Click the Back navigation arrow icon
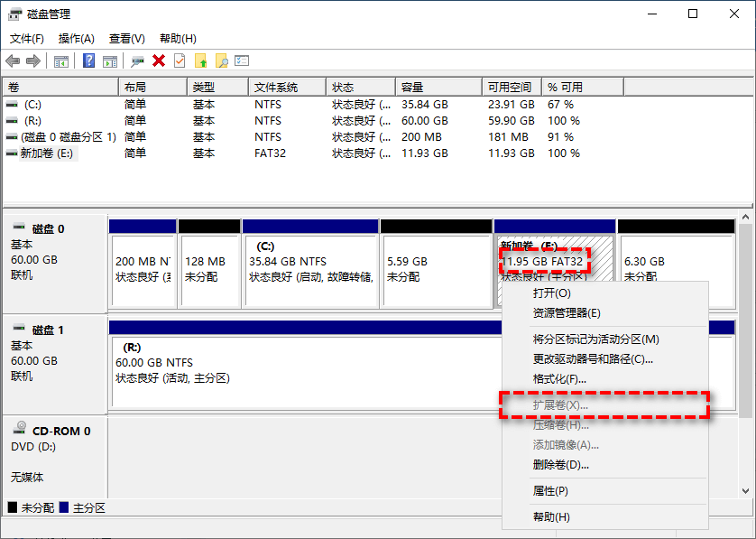Viewport: 756px width, 539px height. click(x=12, y=60)
